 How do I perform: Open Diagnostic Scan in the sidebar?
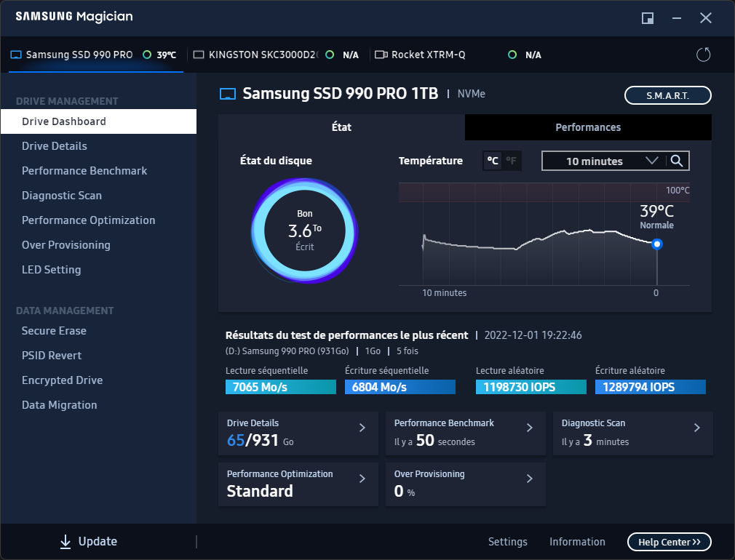[98, 196]
